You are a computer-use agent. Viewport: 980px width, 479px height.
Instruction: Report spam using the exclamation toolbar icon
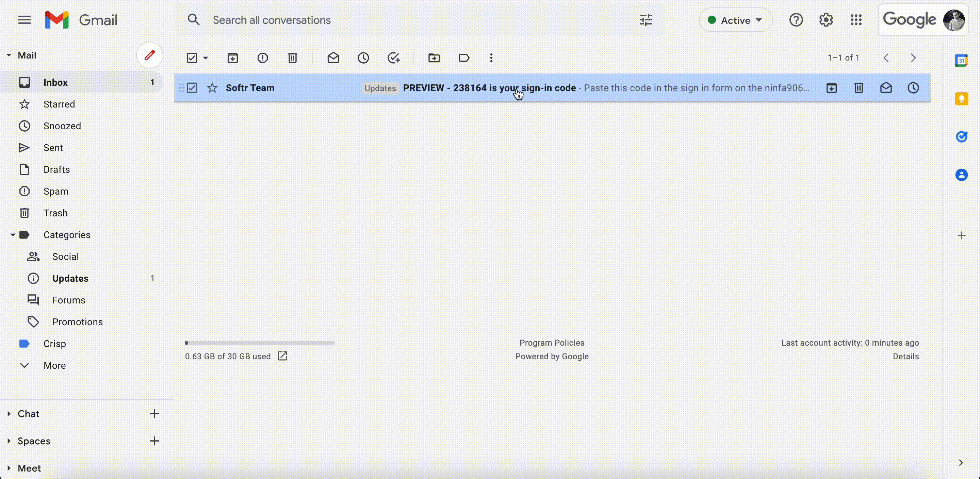tap(262, 58)
